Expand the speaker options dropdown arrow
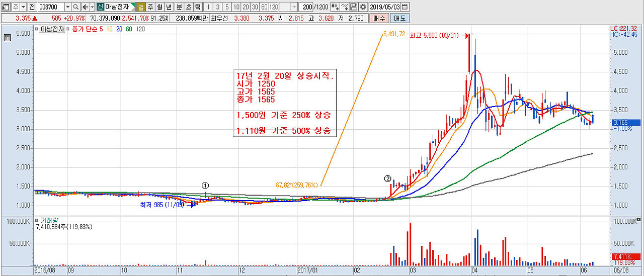This screenshot has width=644, height=276. point(92,7)
